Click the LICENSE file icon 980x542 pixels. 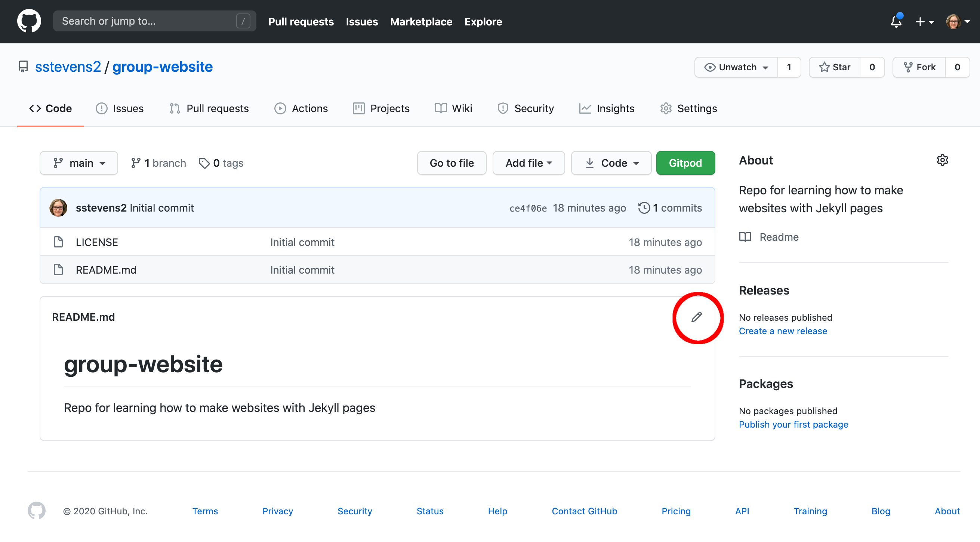[x=59, y=241]
